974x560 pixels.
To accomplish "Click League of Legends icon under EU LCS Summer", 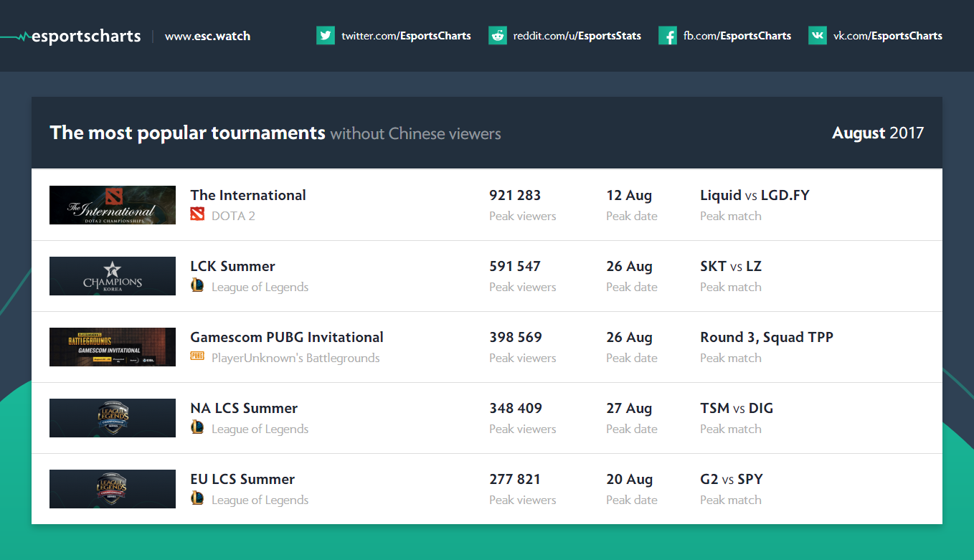I will point(197,498).
